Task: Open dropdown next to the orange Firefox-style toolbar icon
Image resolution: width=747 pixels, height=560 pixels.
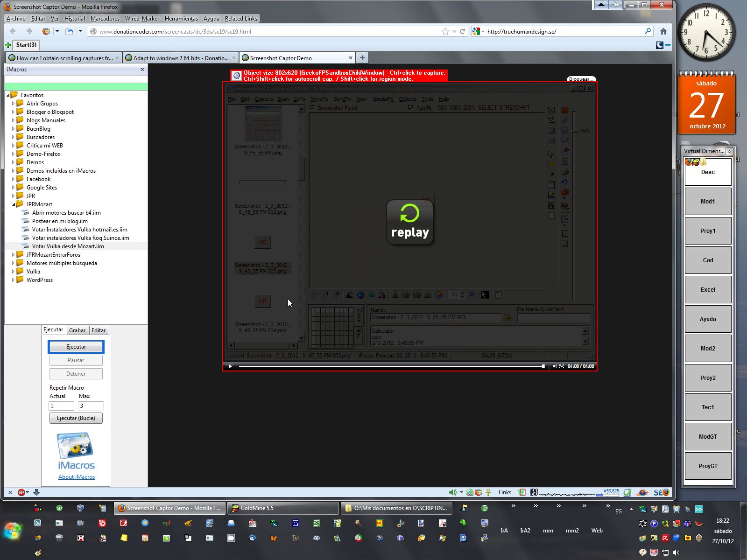Action: tap(57, 31)
